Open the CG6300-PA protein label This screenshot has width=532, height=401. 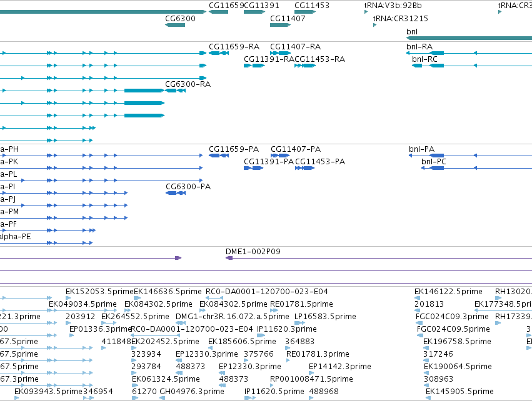188,186
